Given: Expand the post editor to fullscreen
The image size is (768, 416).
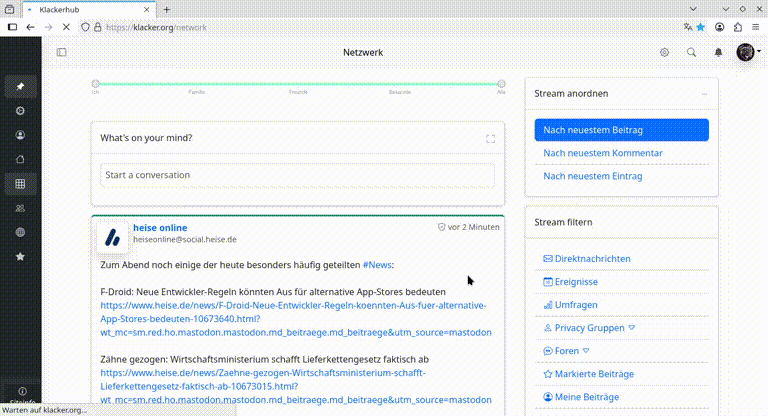Looking at the screenshot, I should click(490, 139).
